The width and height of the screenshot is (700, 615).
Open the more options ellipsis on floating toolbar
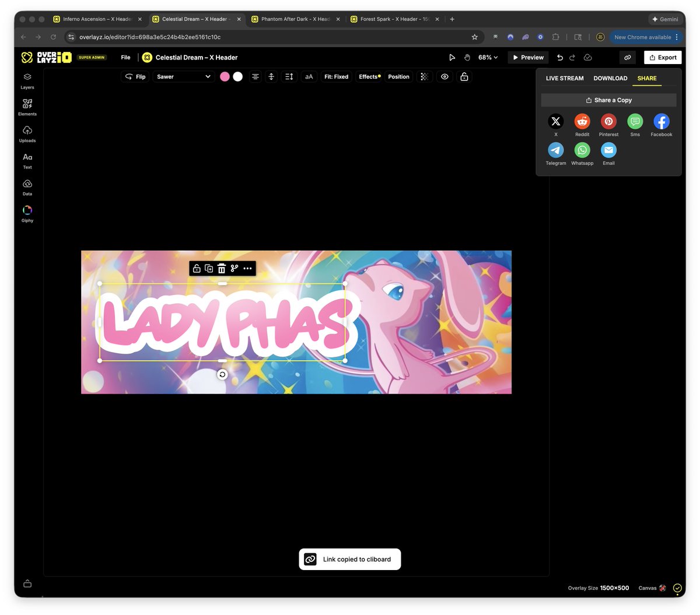pyautogui.click(x=247, y=269)
